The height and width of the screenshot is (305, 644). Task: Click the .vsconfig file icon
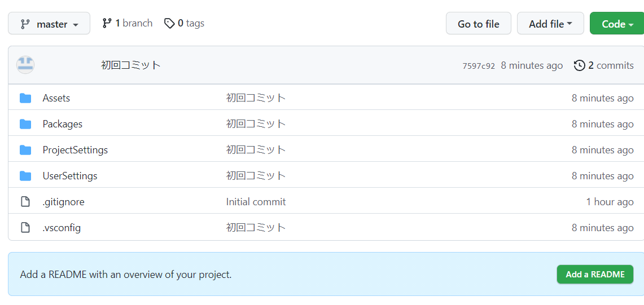pyautogui.click(x=25, y=228)
